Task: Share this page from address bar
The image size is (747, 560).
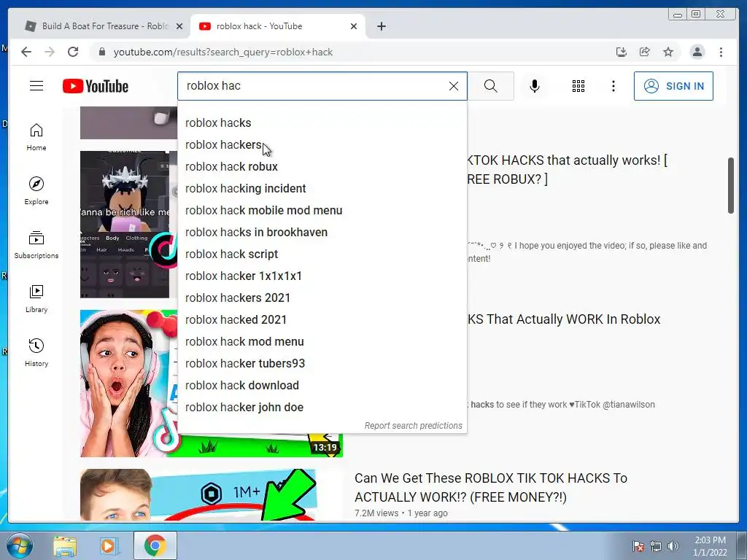Action: coord(645,52)
